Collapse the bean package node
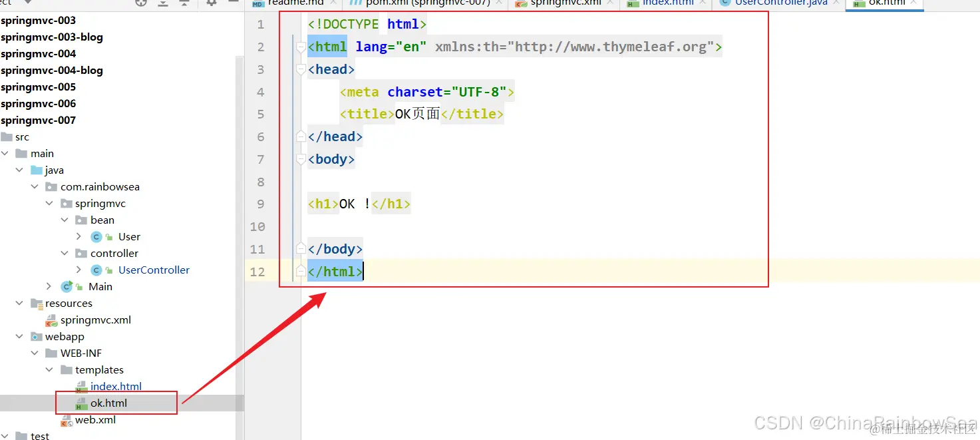The width and height of the screenshot is (980, 440). pyautogui.click(x=65, y=220)
